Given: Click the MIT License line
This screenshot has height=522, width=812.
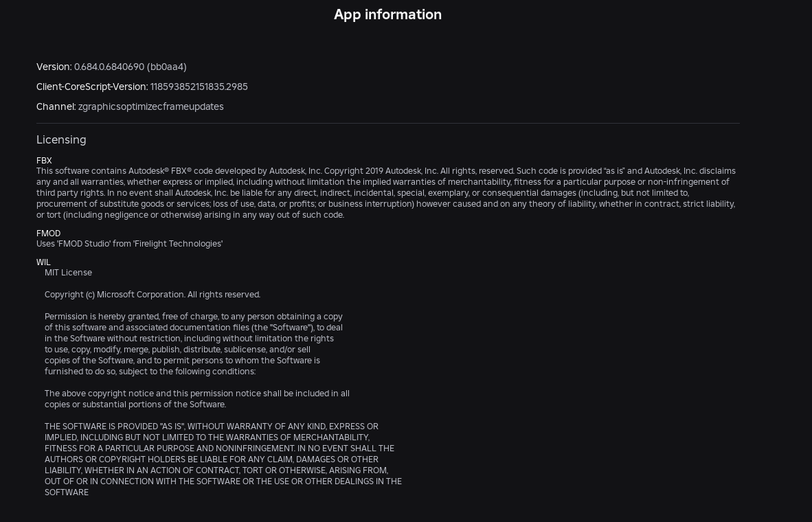Looking at the screenshot, I should pyautogui.click(x=68, y=273).
